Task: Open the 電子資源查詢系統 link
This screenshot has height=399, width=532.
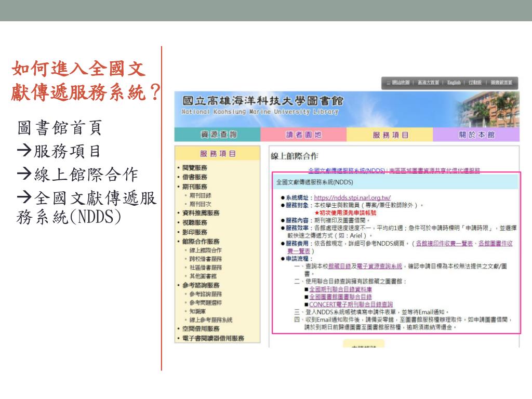Action: pos(379,266)
